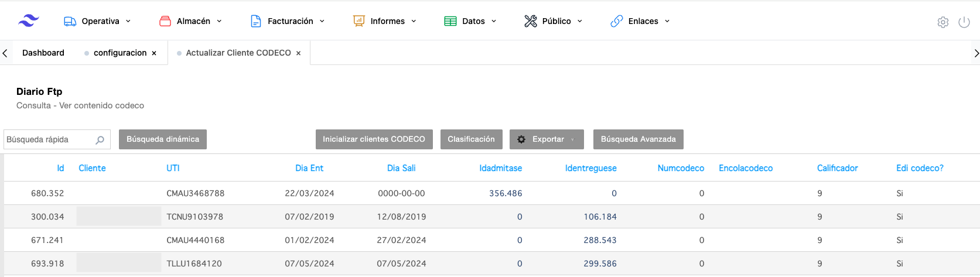Expand the Operativa menu
The image size is (980, 277).
tap(97, 21)
